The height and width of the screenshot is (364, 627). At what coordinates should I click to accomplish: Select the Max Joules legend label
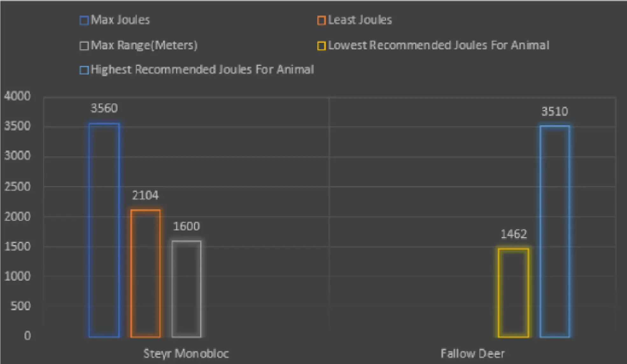120,20
